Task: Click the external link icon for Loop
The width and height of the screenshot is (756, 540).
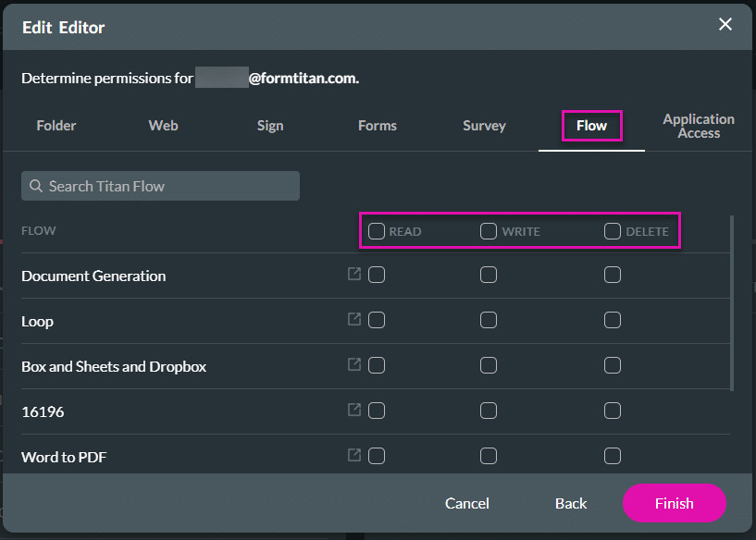Action: [x=354, y=320]
